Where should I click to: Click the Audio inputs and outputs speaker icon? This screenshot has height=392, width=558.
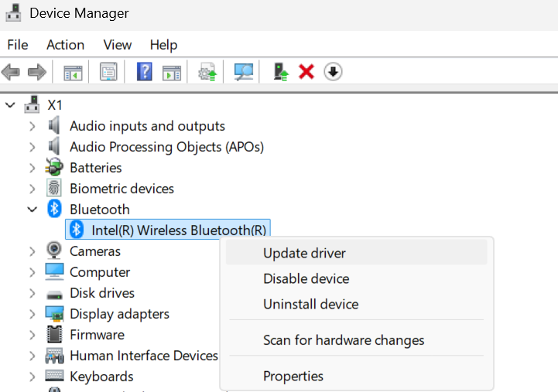pyautogui.click(x=54, y=125)
